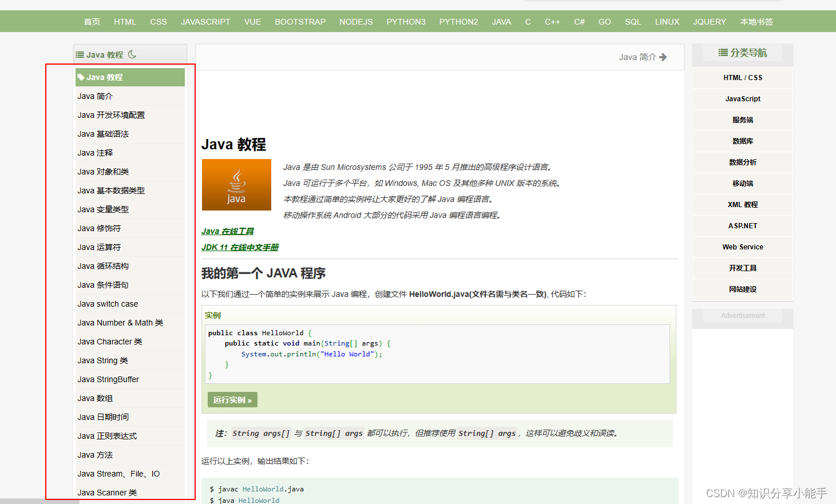Screen dimensions: 836x504
Task: Click the 运行实例 button
Action: pos(232,400)
